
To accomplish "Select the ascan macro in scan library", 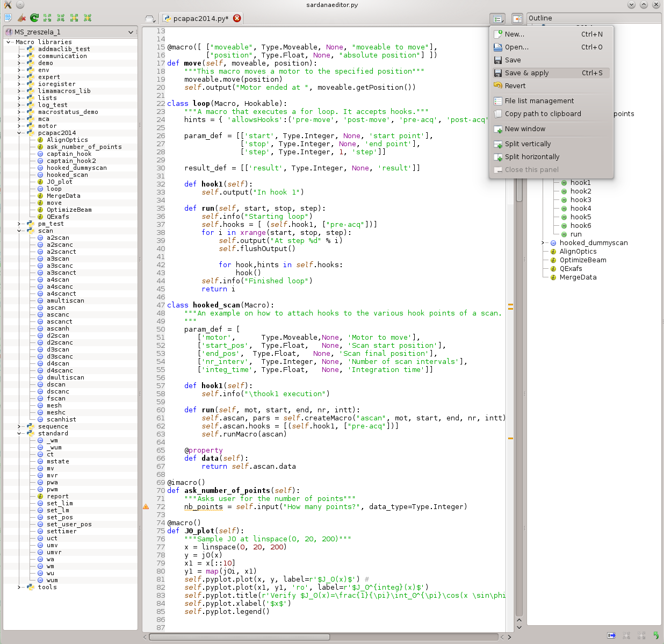I will tap(56, 307).
